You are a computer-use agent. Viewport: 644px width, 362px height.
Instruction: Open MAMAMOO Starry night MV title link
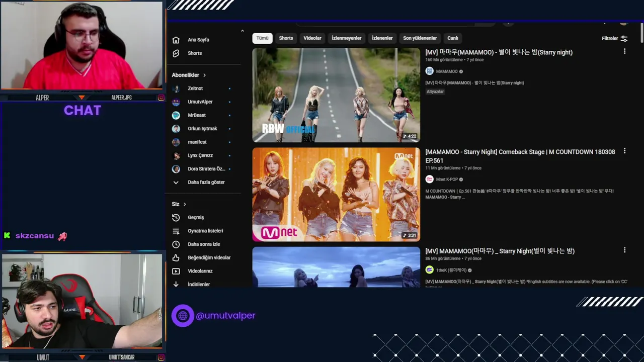pos(499,52)
